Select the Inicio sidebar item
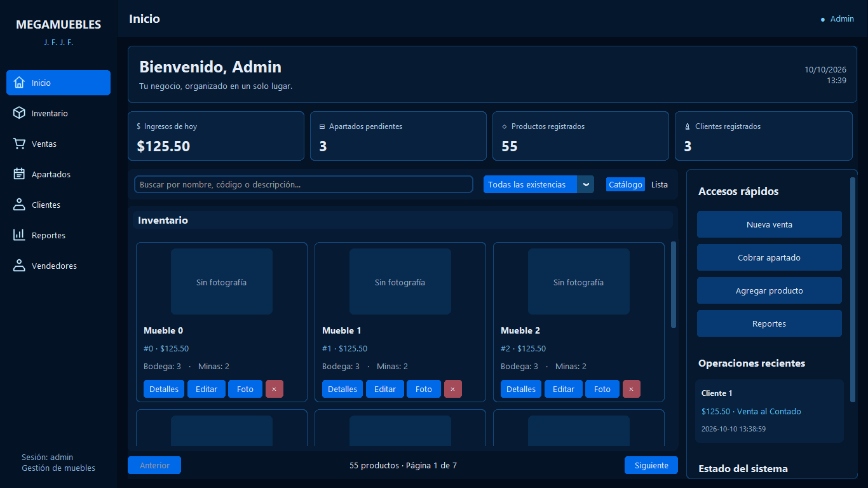 tap(58, 83)
